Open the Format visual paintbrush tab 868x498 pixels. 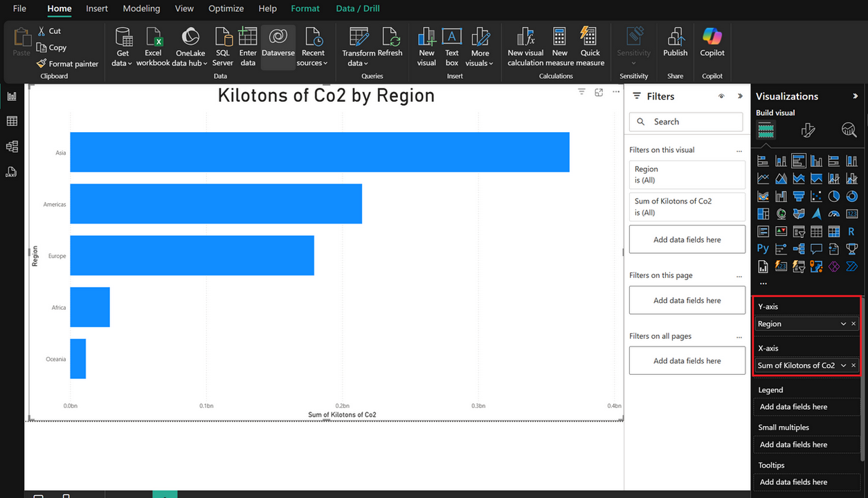[808, 130]
